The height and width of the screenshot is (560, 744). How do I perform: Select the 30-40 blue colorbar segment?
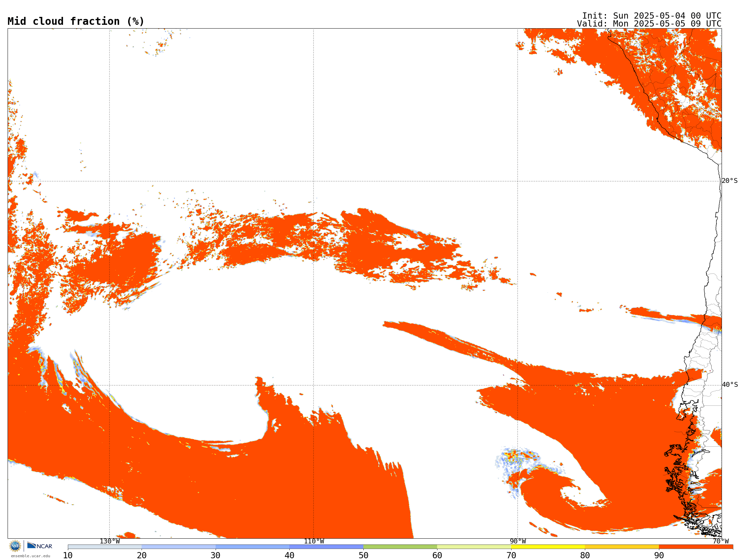tap(252, 547)
